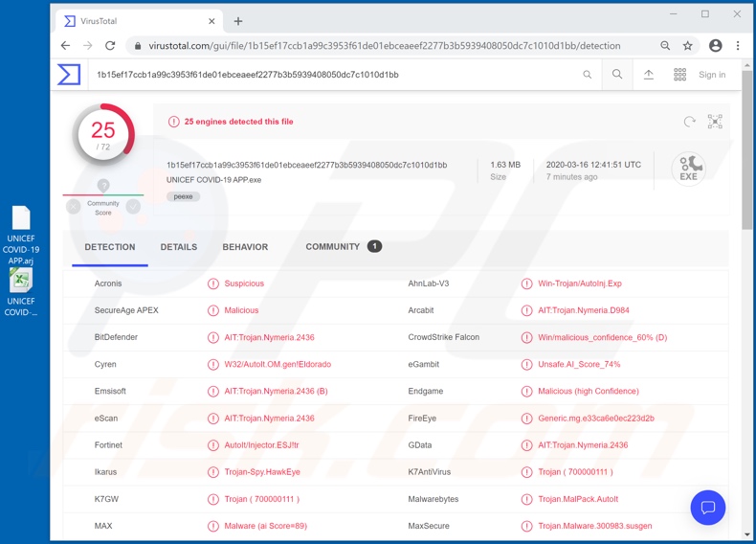
Task: Open the apps grid menu icon
Action: coord(679,75)
